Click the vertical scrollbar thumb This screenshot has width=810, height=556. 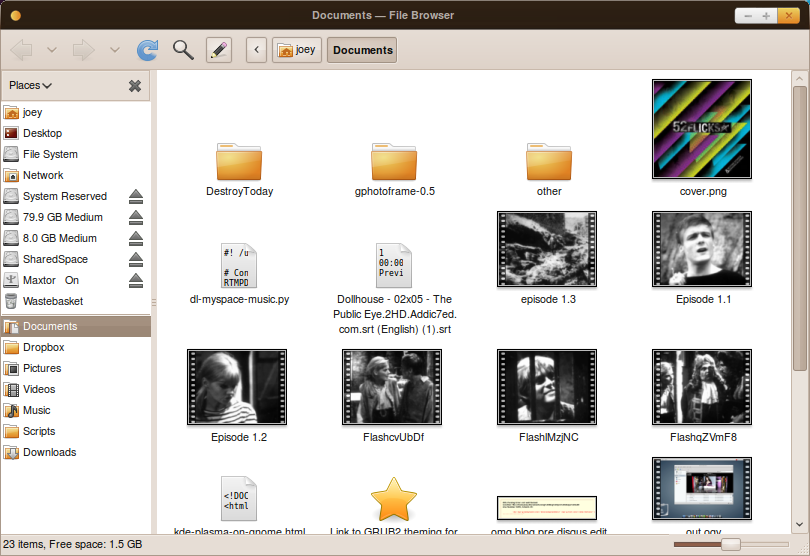pos(799,228)
